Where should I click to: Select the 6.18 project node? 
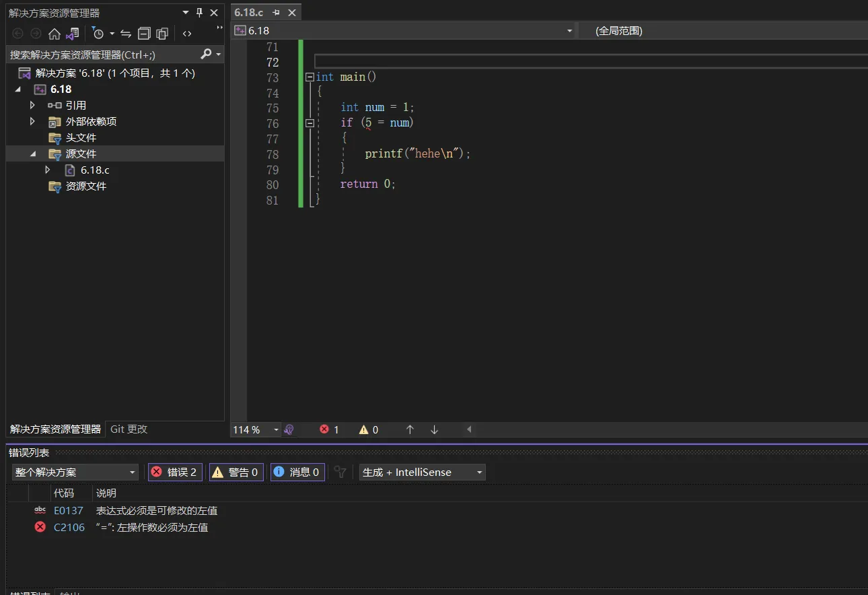coord(61,90)
